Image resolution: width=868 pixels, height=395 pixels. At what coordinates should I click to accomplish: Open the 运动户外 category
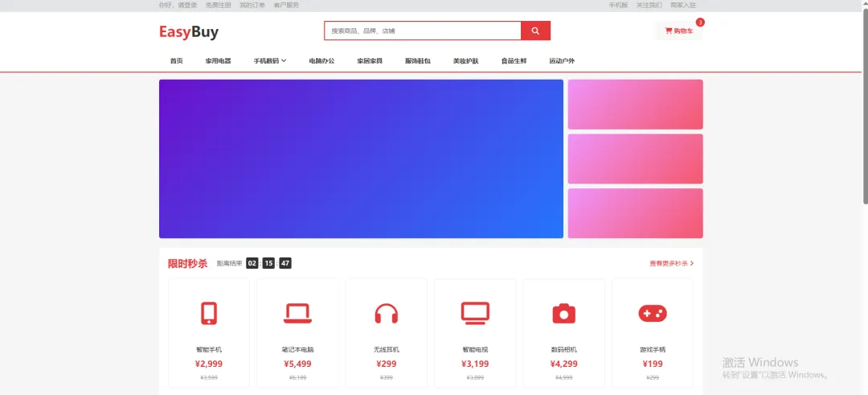562,61
